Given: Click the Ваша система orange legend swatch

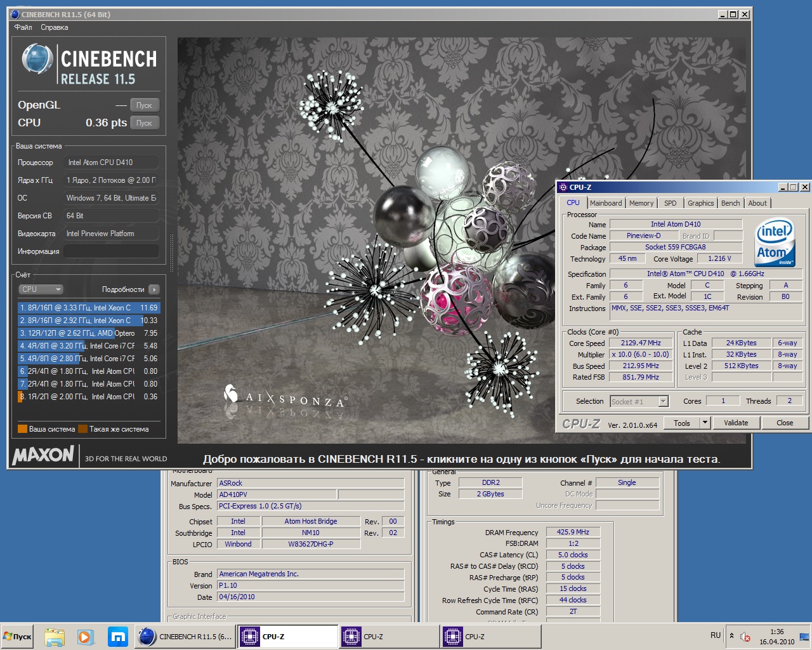Looking at the screenshot, I should point(22,429).
